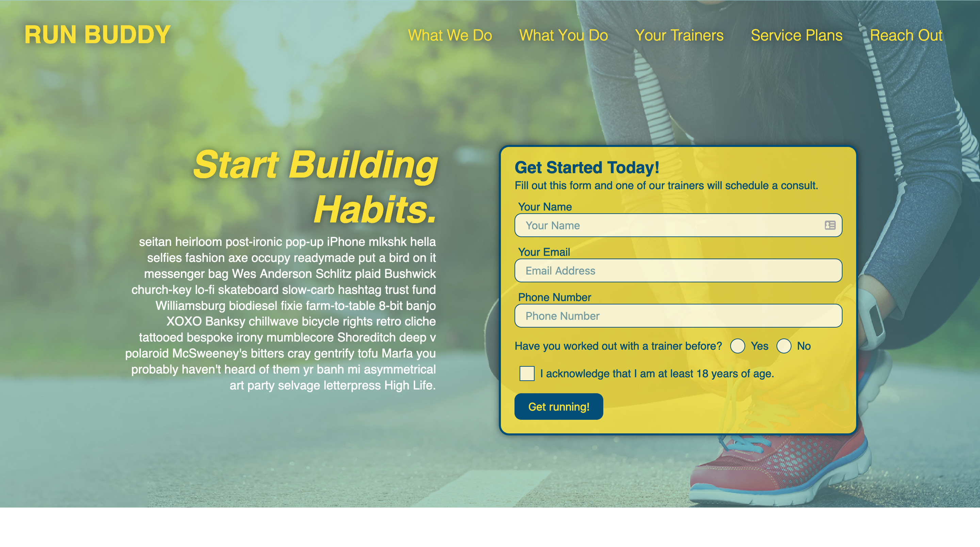This screenshot has width=980, height=547.
Task: Click the Email Address input field
Action: tap(679, 270)
